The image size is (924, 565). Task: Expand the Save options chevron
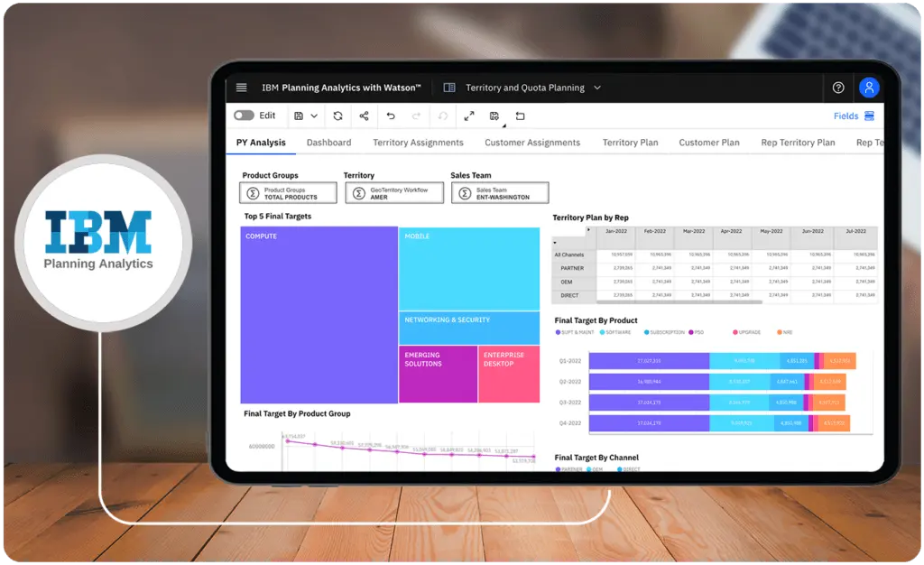(x=314, y=116)
